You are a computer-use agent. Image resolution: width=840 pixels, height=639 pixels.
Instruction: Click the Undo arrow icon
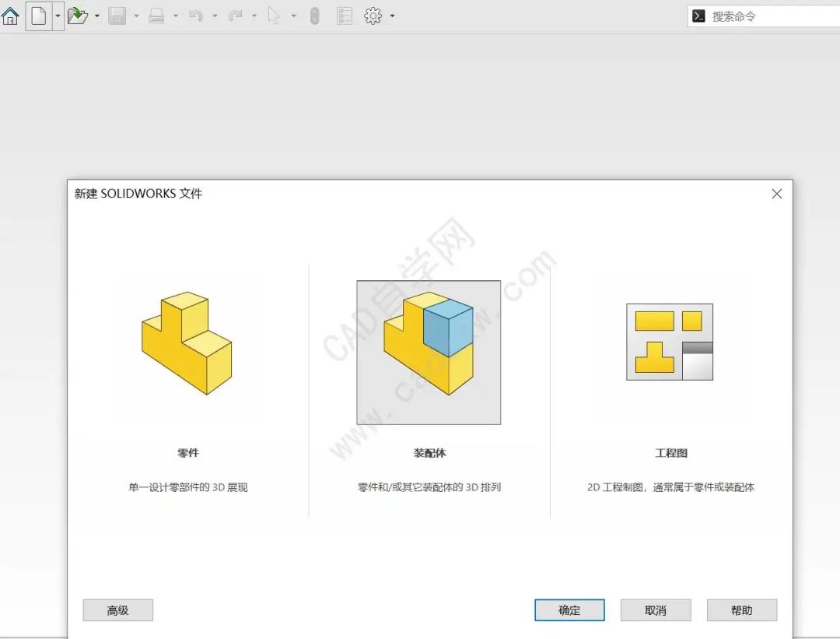tap(195, 16)
